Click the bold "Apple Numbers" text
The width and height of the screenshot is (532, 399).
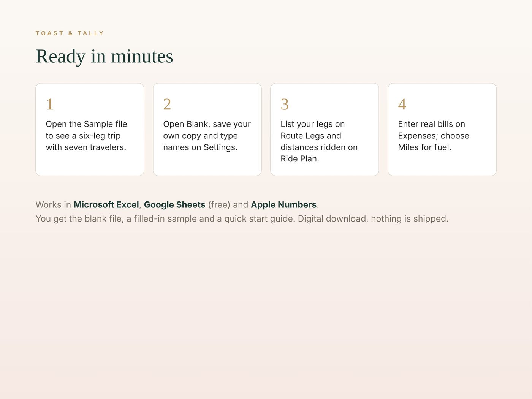284,205
